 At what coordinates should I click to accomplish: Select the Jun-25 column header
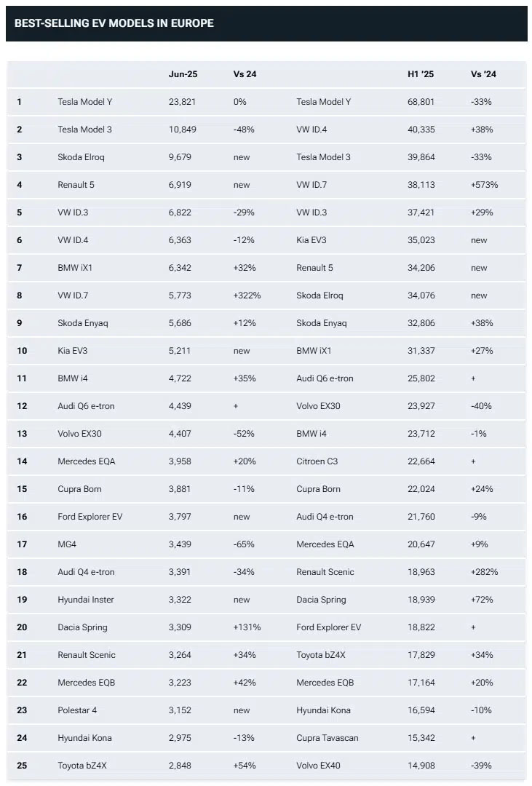click(x=183, y=74)
